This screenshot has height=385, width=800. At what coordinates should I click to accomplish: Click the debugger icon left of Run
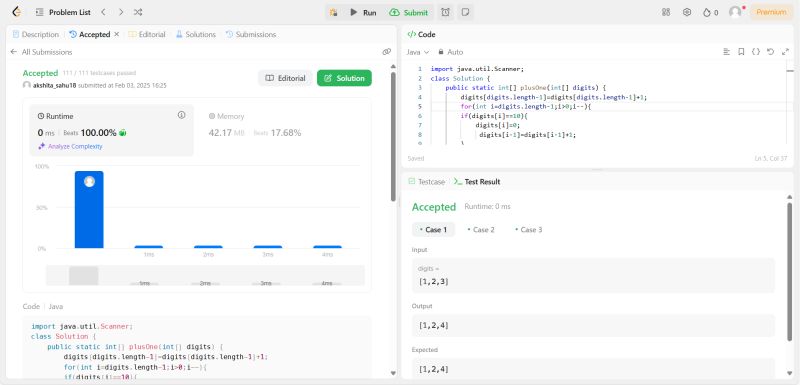[334, 12]
